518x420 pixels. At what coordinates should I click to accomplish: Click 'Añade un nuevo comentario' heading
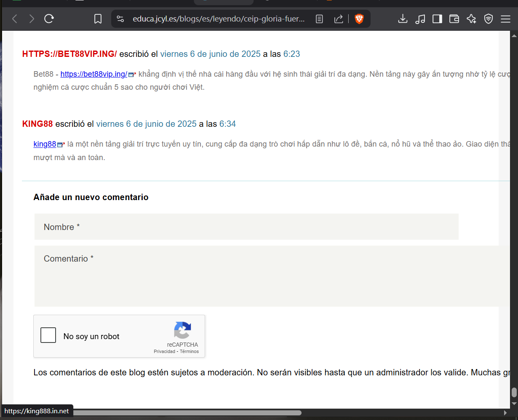[91, 197]
